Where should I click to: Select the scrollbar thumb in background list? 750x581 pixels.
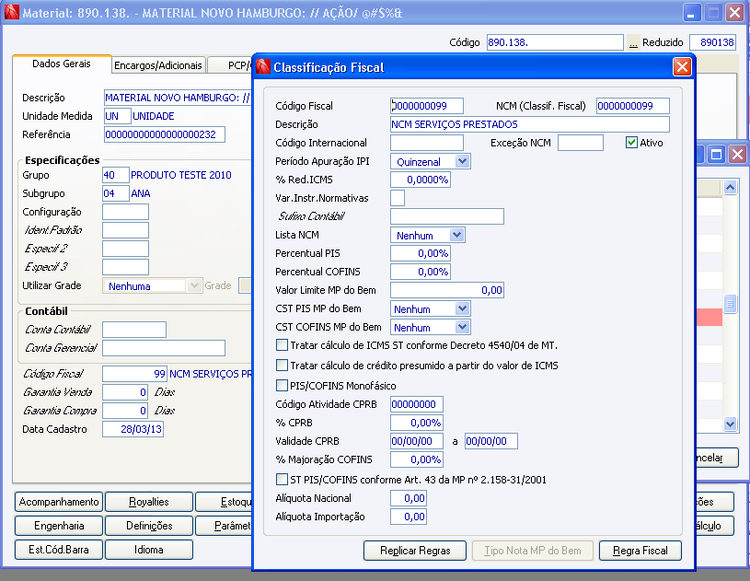coord(730,304)
